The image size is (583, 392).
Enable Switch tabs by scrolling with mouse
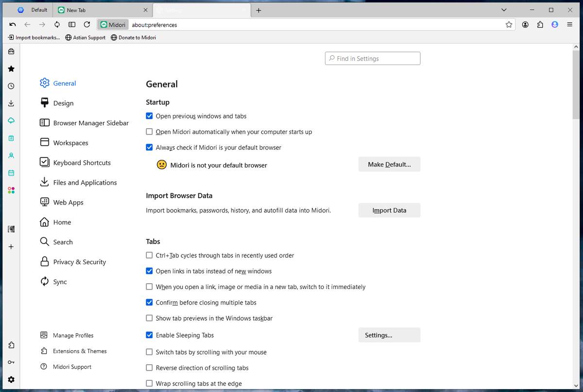pyautogui.click(x=149, y=352)
